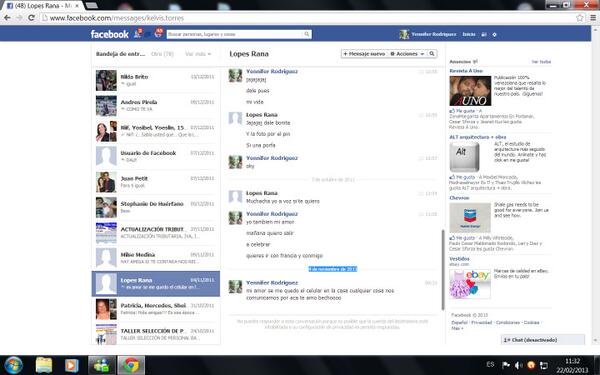This screenshot has height=375, width=600.
Task: Click the search-conversation magnifier next to Acciones
Action: [x=432, y=54]
